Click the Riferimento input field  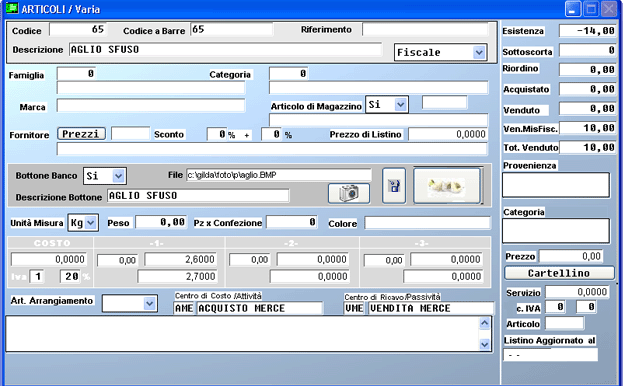[425, 29]
